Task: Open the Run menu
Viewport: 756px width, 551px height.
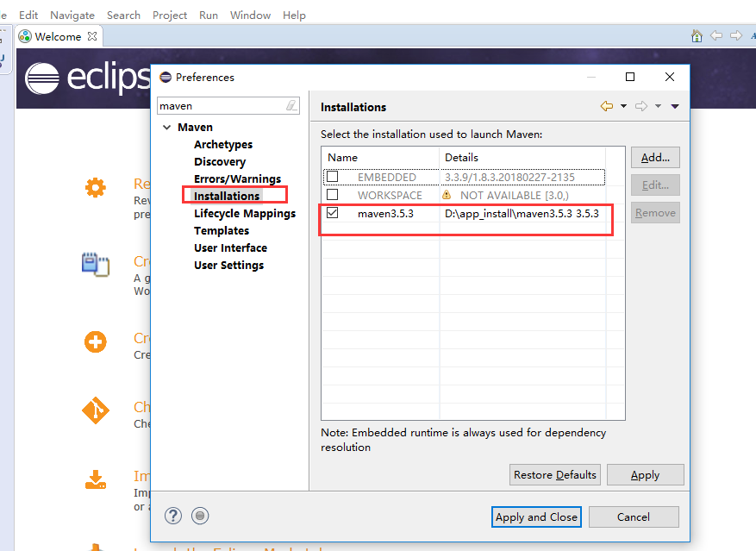Action: click(209, 15)
